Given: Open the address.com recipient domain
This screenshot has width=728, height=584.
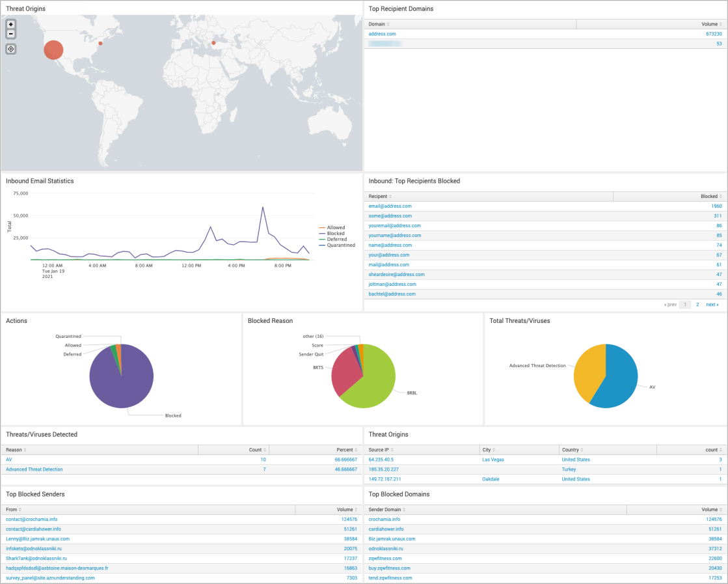Looking at the screenshot, I should click(382, 34).
